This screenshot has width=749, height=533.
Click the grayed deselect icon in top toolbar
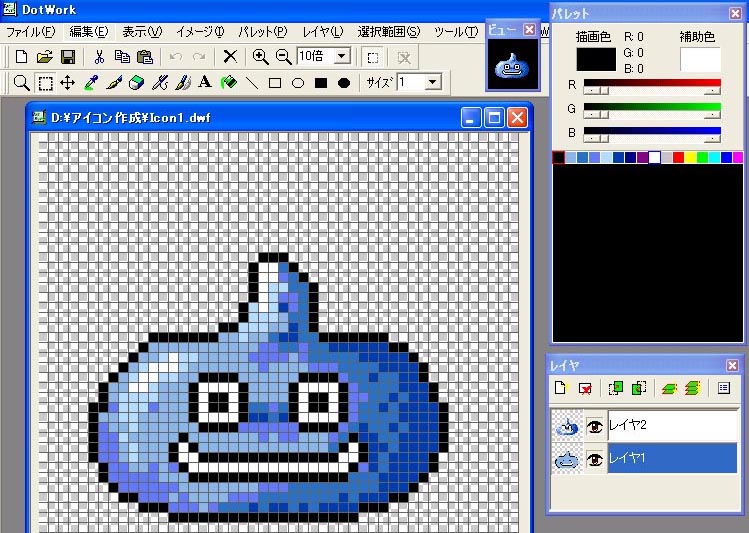click(404, 58)
